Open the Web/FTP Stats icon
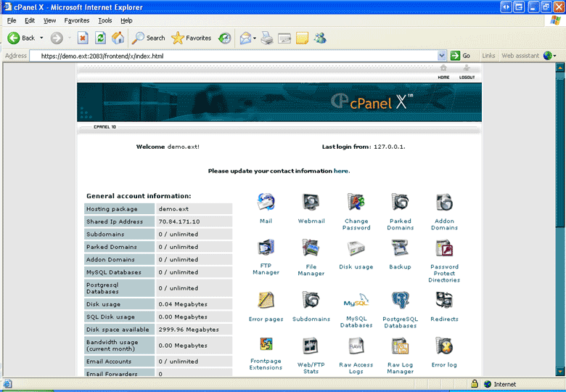Screen dimensions: 566x392 pyautogui.click(x=311, y=346)
